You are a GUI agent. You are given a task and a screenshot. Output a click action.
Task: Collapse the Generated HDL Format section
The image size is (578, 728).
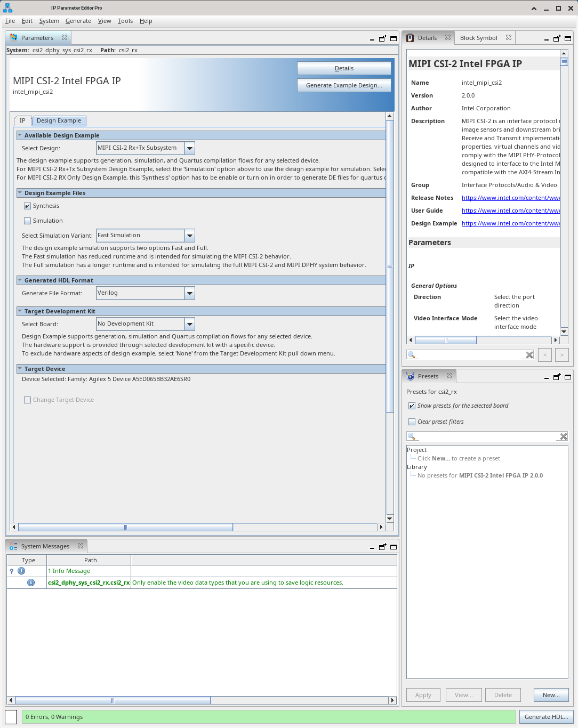20,280
